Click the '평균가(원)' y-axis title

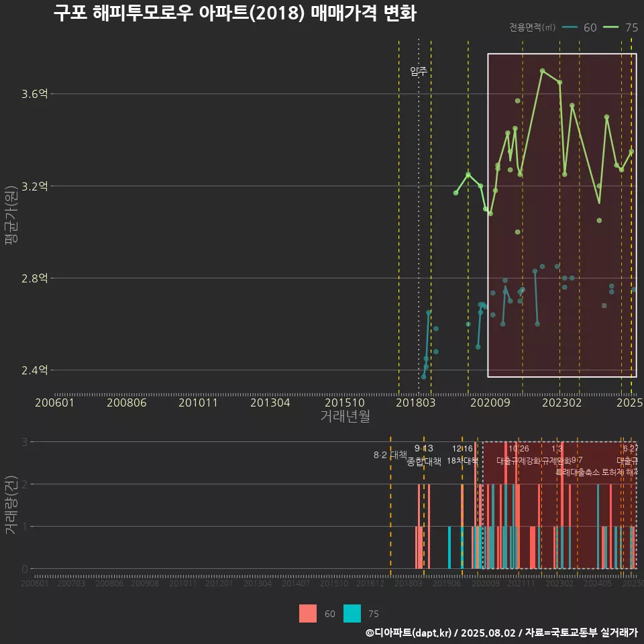tap(11, 215)
